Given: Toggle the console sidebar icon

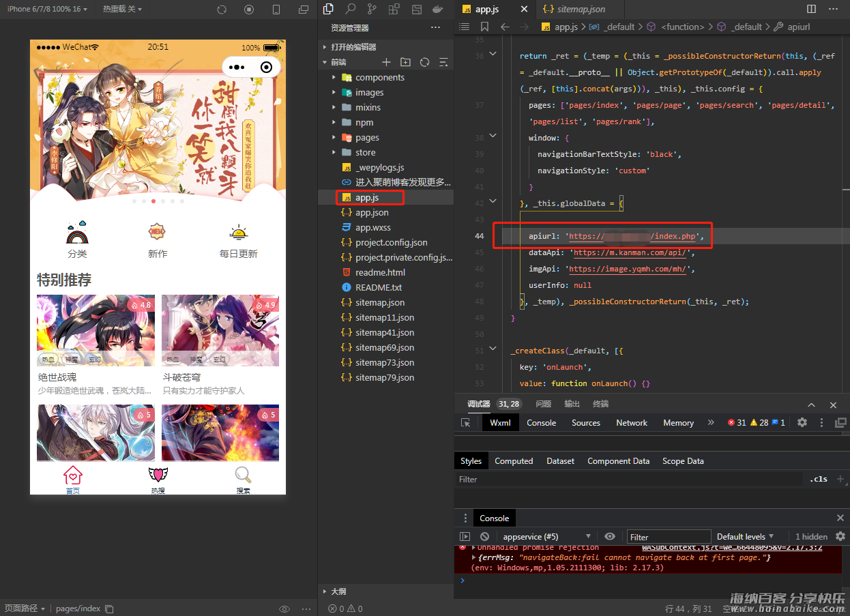Looking at the screenshot, I should click(465, 537).
